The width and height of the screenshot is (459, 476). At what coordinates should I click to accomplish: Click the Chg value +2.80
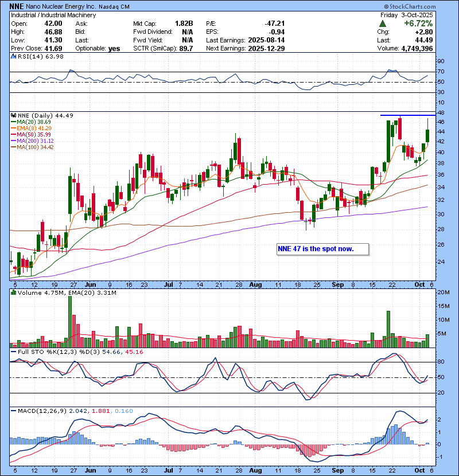click(x=425, y=32)
